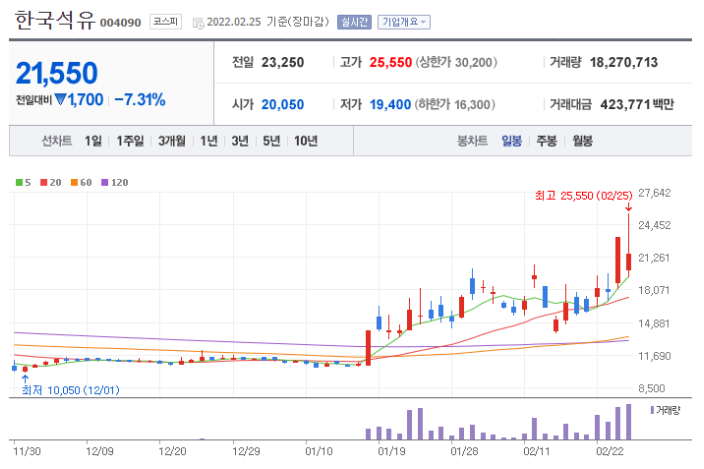Click the low price 19,400

click(390, 104)
